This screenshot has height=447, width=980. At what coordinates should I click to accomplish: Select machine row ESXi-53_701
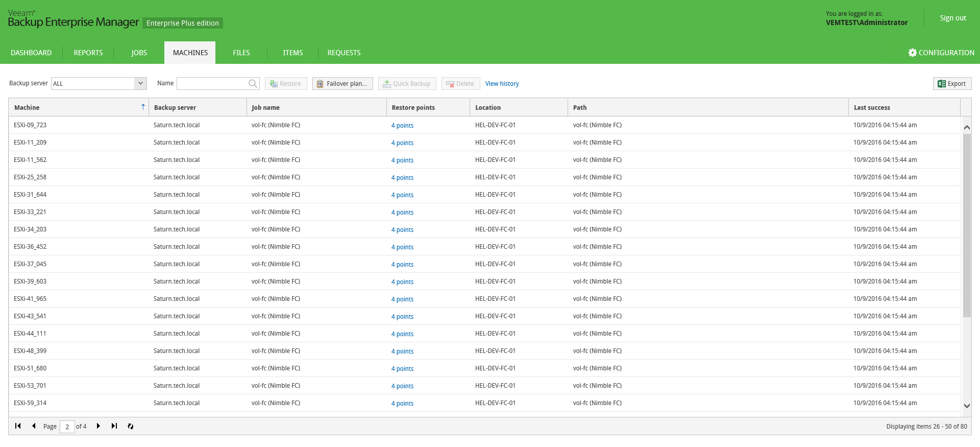click(x=484, y=386)
